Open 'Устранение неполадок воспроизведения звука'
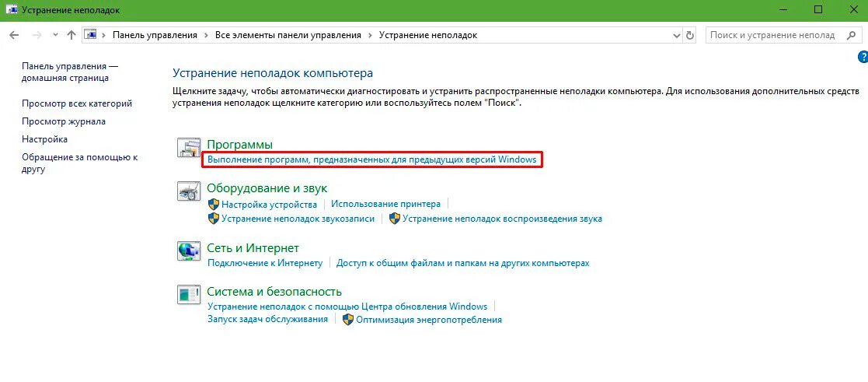Screen dimensions: 868x382 [x=502, y=219]
